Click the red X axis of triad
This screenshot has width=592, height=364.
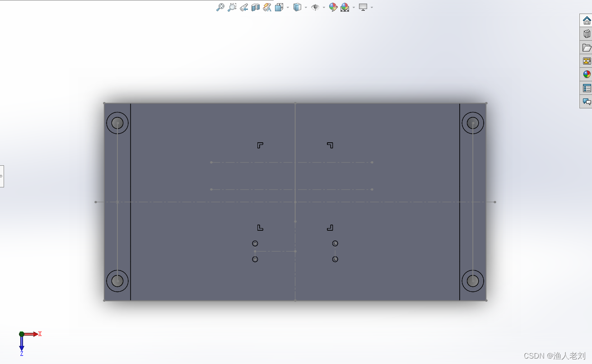coord(31,334)
